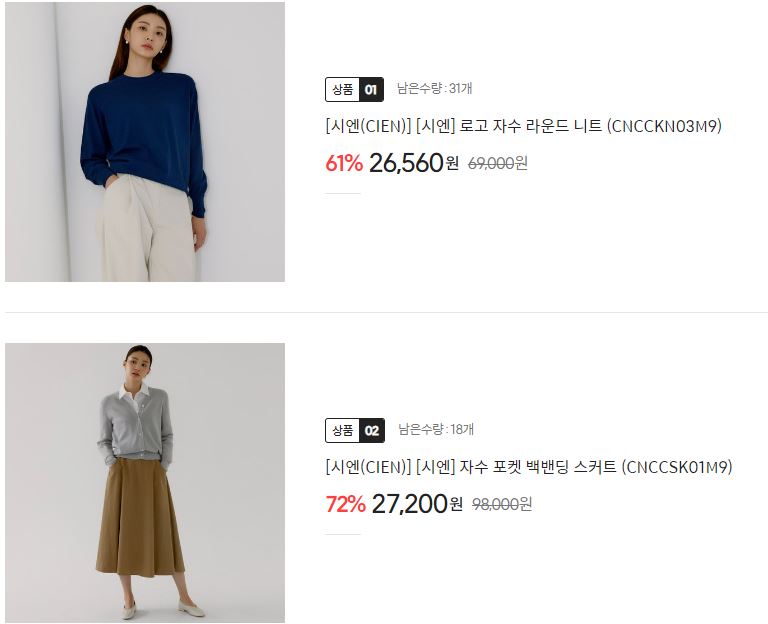
Task: Click the 72% discount label
Action: 345,504
